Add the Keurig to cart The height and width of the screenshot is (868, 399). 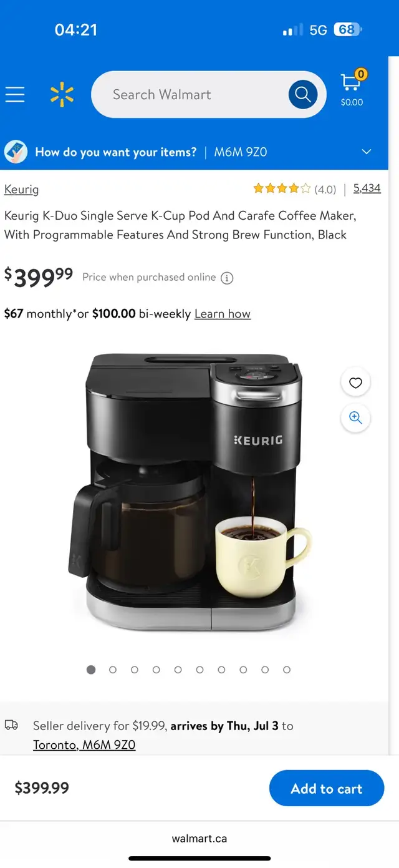point(327,788)
